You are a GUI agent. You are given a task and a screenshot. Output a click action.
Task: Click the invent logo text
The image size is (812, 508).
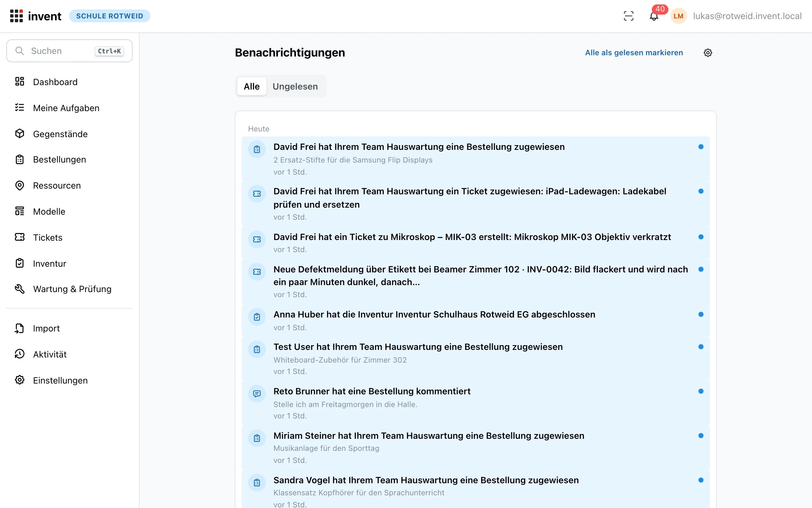click(45, 16)
